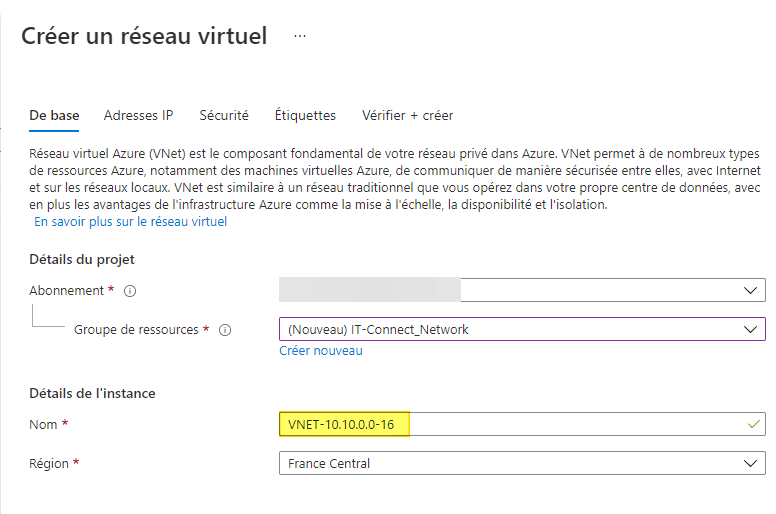The height and width of the screenshot is (514, 776).
Task: Select the De base tab
Action: (x=54, y=116)
